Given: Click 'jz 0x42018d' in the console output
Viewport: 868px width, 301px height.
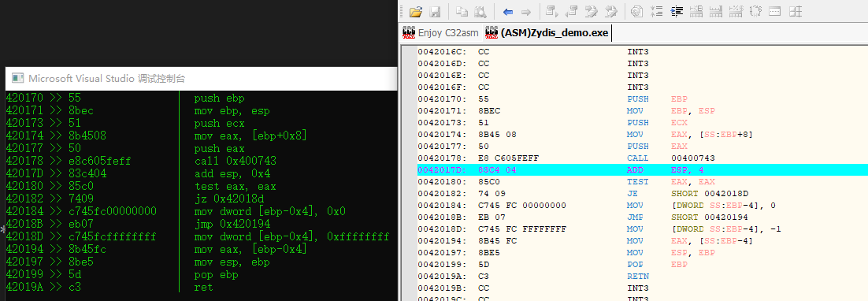Looking at the screenshot, I should point(228,199).
